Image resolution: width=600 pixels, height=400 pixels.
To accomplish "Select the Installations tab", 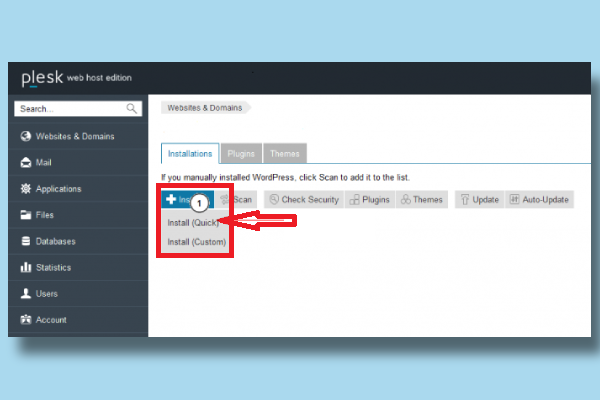I will pos(189,154).
